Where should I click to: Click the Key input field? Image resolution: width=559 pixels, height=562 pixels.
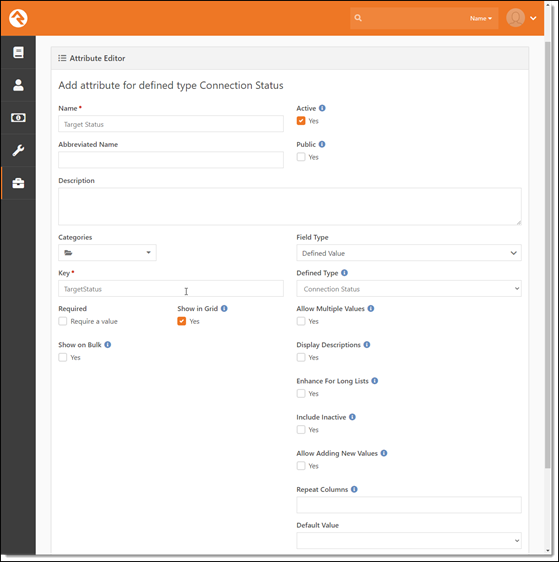[x=171, y=289]
